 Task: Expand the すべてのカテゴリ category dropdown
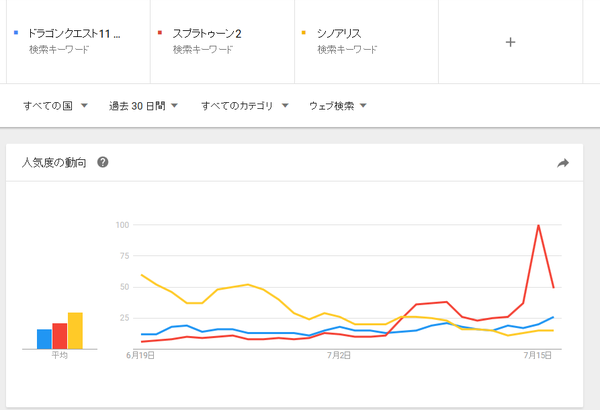(245, 106)
